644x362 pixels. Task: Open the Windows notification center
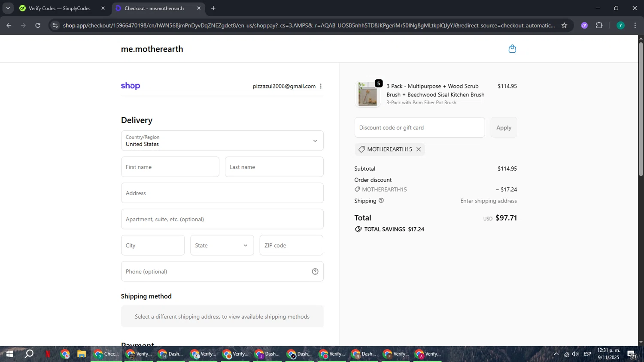pos(632,354)
